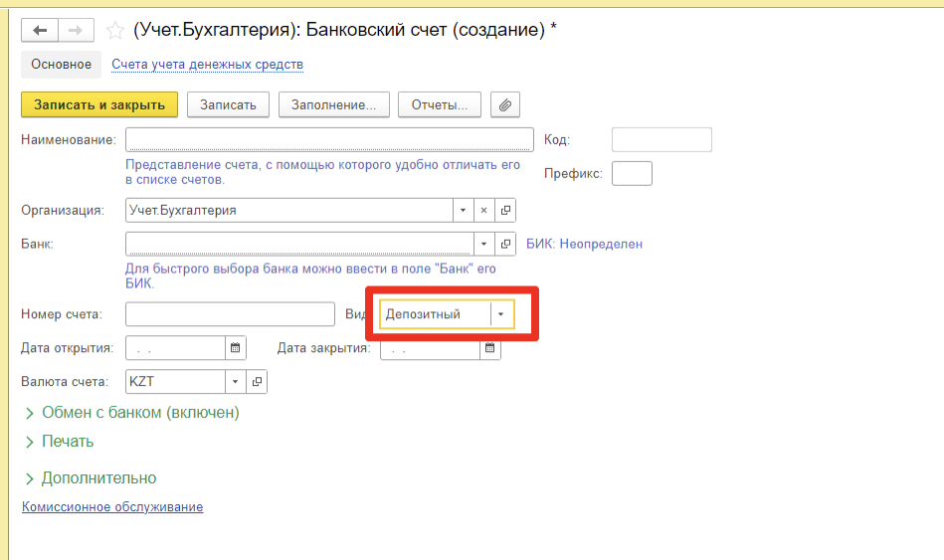This screenshot has height=560, width=944.
Task: Click into the Наименование input field
Action: point(329,139)
